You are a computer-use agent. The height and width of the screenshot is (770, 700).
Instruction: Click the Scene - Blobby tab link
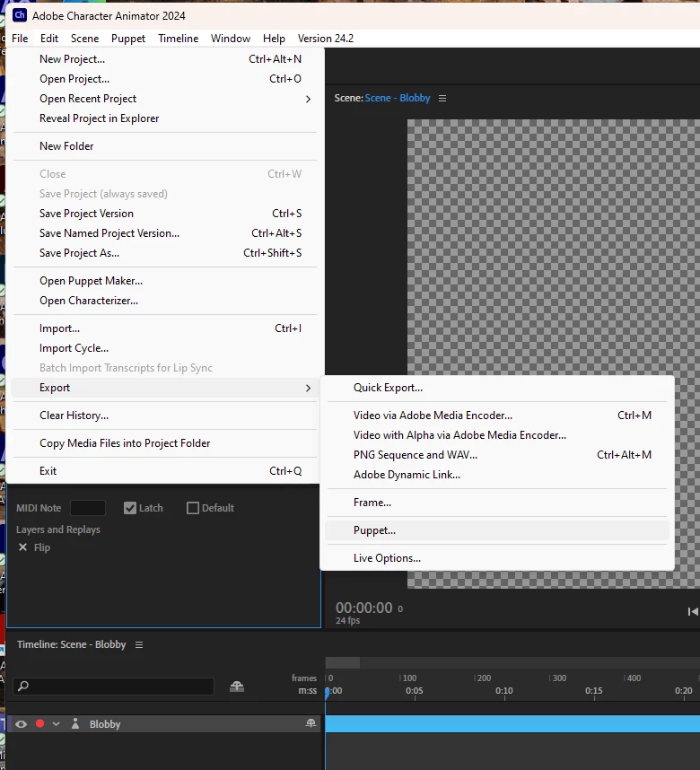click(x=398, y=98)
